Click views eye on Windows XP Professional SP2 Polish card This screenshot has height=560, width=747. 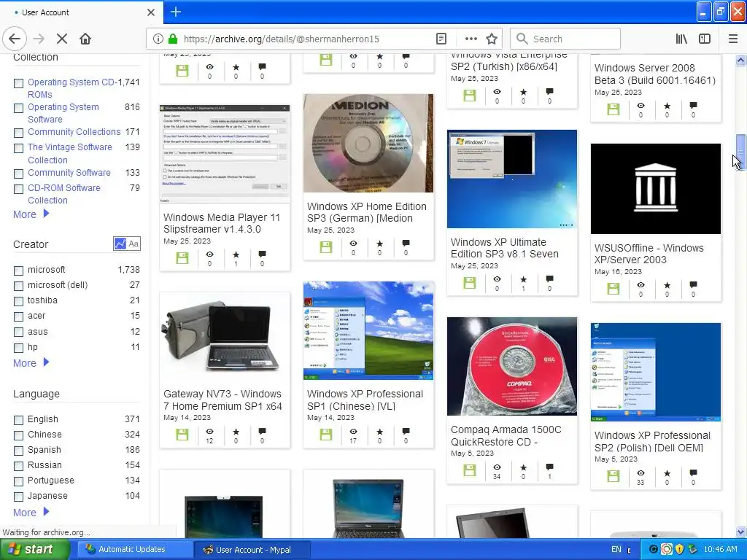(x=640, y=472)
